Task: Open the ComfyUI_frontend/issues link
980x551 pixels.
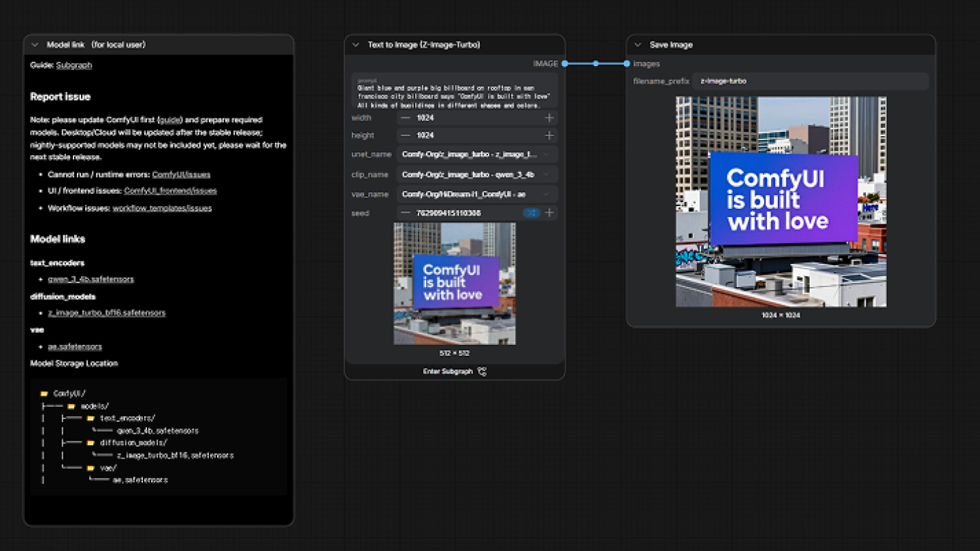Action: 170,191
